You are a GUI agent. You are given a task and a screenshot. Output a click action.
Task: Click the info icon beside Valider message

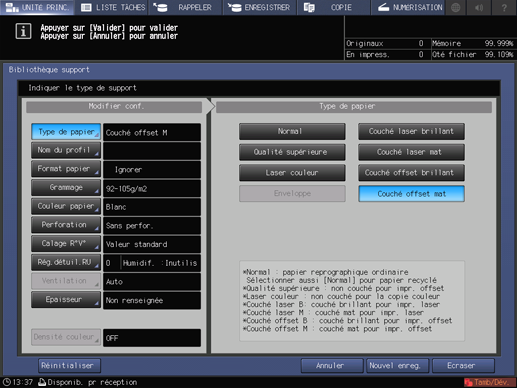click(23, 31)
